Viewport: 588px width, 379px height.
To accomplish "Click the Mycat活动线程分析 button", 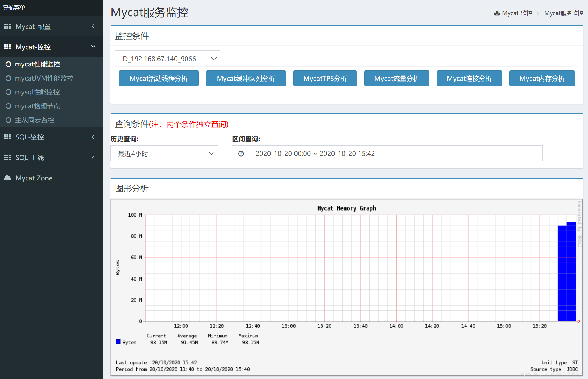I will 159,78.
